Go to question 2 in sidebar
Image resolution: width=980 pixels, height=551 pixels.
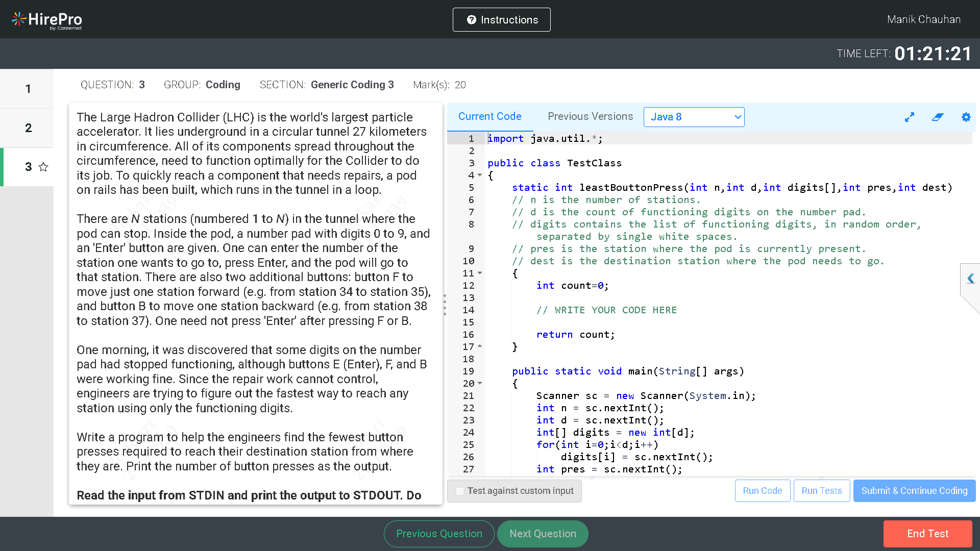[27, 128]
